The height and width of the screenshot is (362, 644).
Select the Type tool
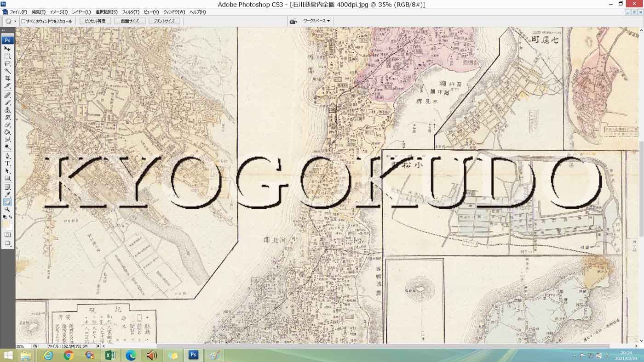point(7,163)
